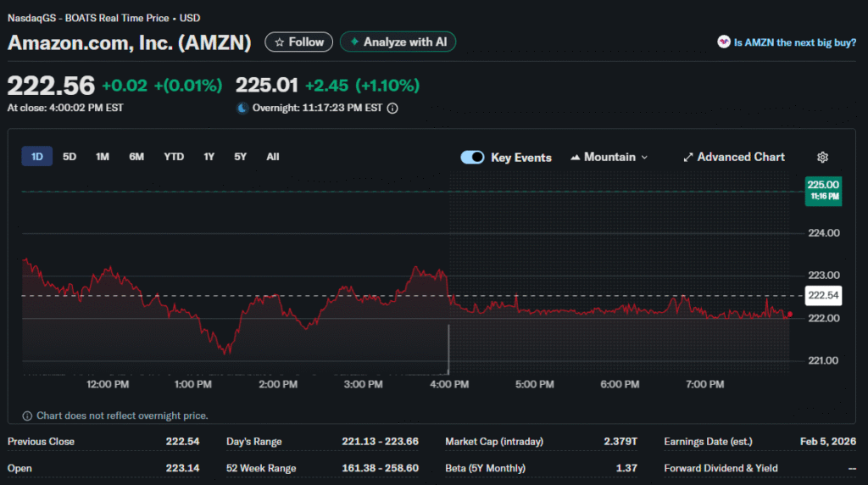
Task: Click the overnight moon icon
Action: coord(242,109)
